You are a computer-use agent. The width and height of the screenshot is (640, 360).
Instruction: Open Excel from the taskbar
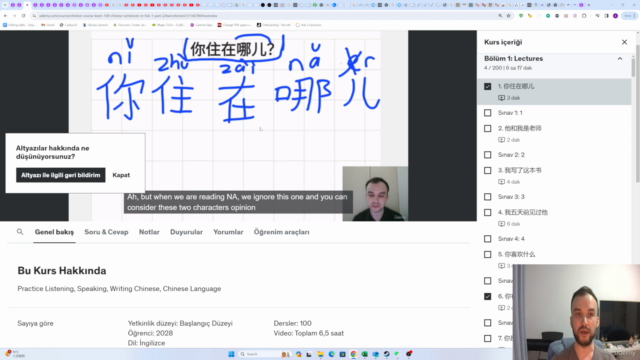[364, 354]
